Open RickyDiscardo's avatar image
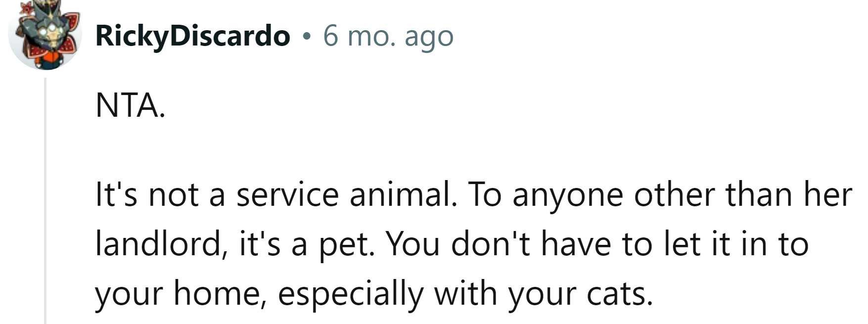Screen dimensions: 868x324 pyautogui.click(x=45, y=36)
